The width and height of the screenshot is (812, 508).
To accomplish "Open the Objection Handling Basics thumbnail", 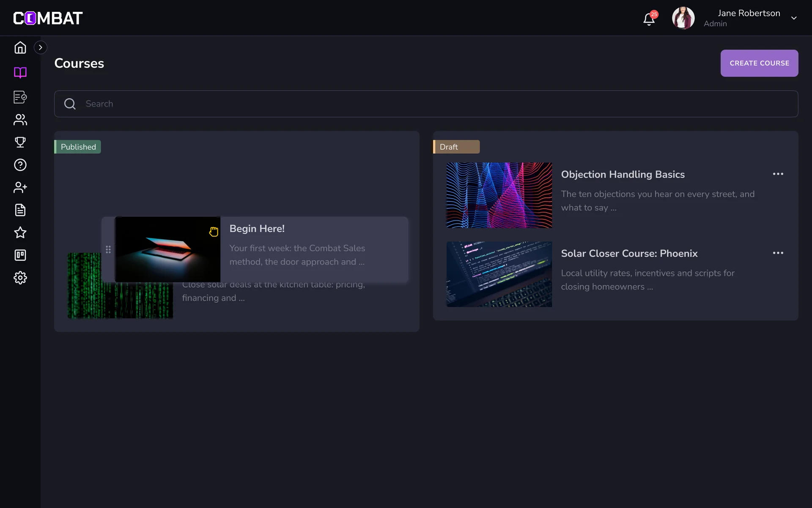I will (x=499, y=195).
